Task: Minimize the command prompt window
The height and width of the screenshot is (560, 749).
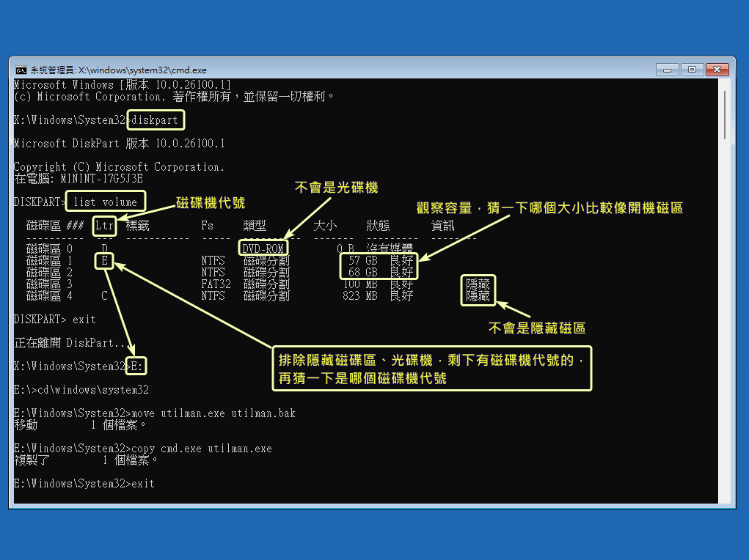Action: pyautogui.click(x=667, y=70)
